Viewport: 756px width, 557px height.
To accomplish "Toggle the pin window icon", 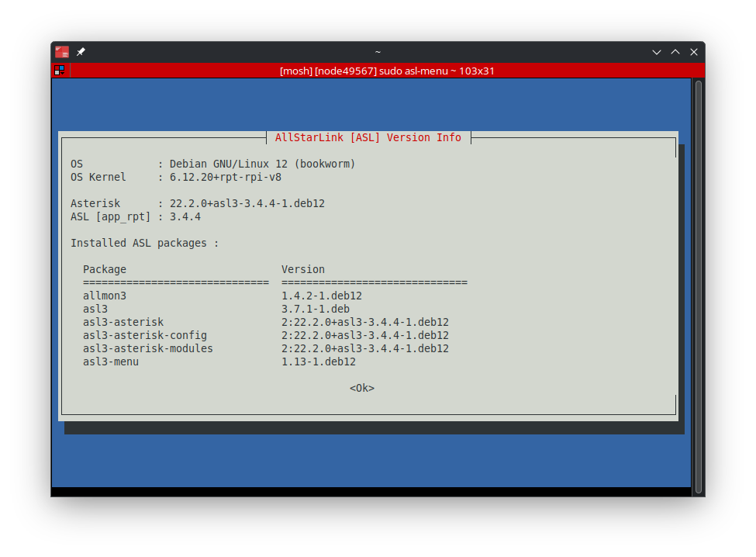I will point(81,52).
